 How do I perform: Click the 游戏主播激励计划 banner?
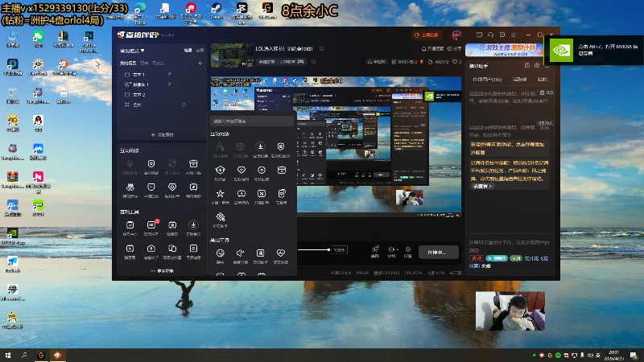coord(505,50)
